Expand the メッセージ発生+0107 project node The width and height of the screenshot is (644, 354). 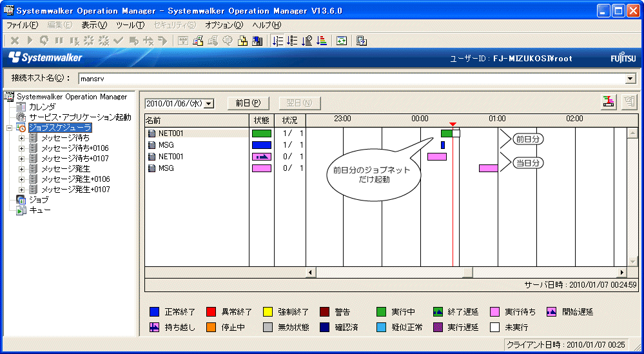tap(21, 190)
